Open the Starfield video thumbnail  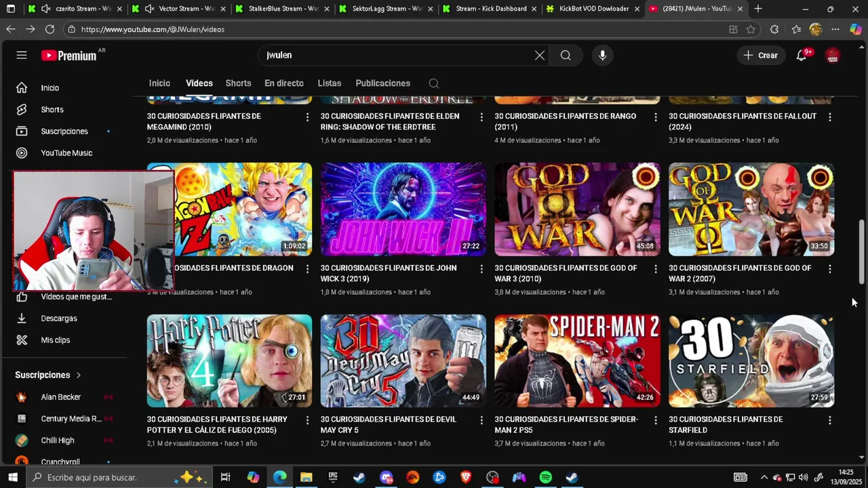click(751, 361)
